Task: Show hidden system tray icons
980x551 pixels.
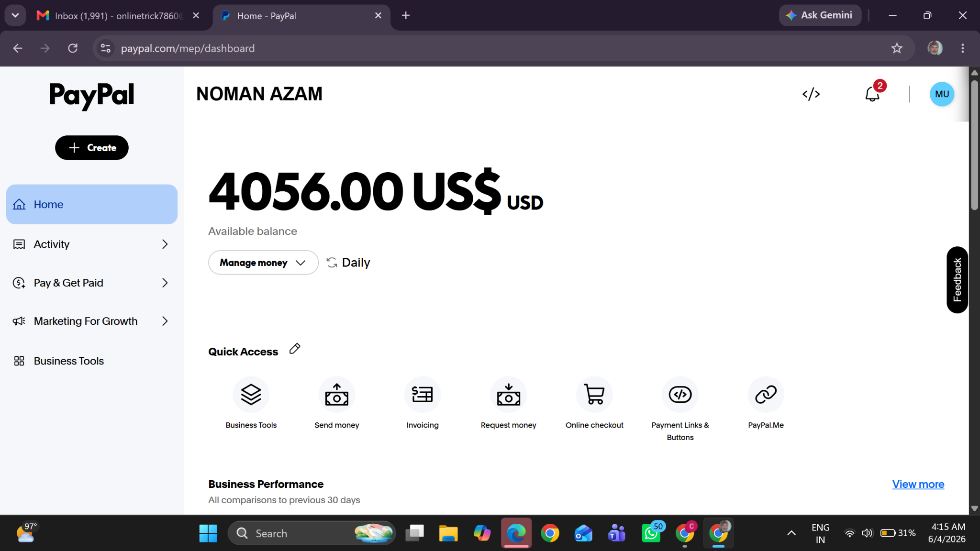Action: point(791,533)
